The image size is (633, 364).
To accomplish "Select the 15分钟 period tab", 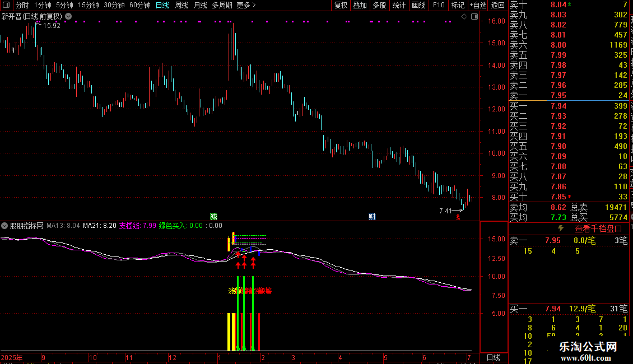I will 89,5.
